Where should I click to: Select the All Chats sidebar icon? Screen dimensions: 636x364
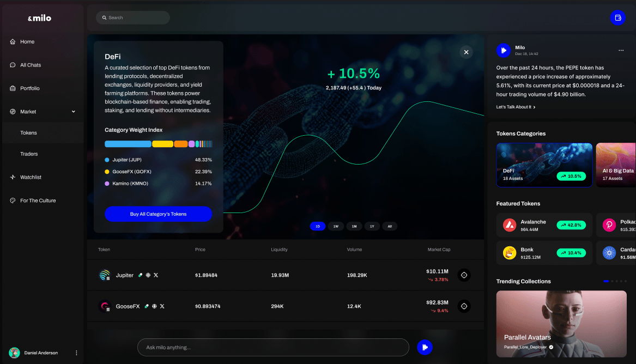point(12,65)
